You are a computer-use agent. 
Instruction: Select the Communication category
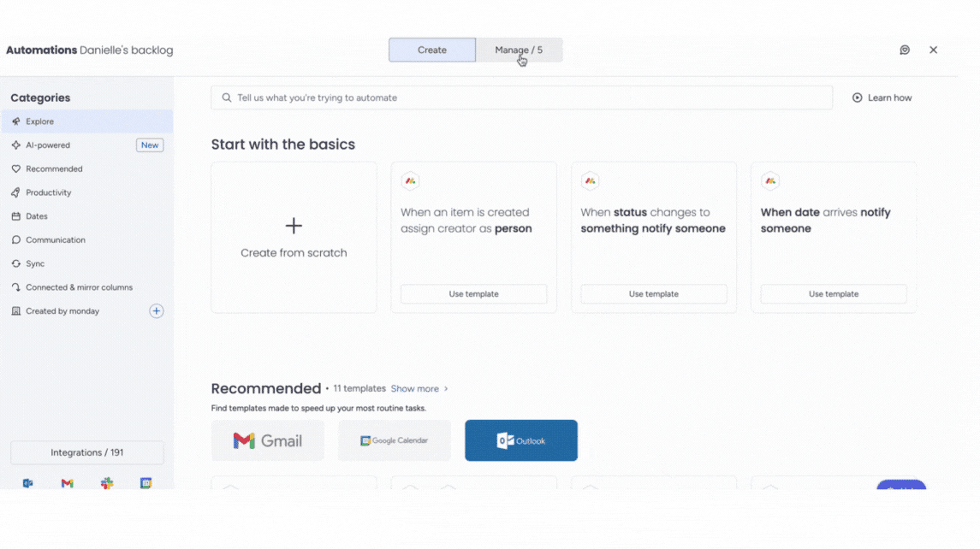click(55, 239)
